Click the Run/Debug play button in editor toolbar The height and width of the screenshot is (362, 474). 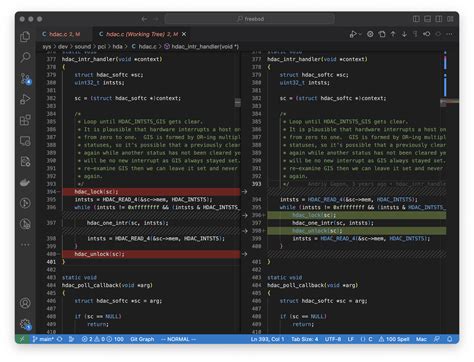(x=353, y=34)
